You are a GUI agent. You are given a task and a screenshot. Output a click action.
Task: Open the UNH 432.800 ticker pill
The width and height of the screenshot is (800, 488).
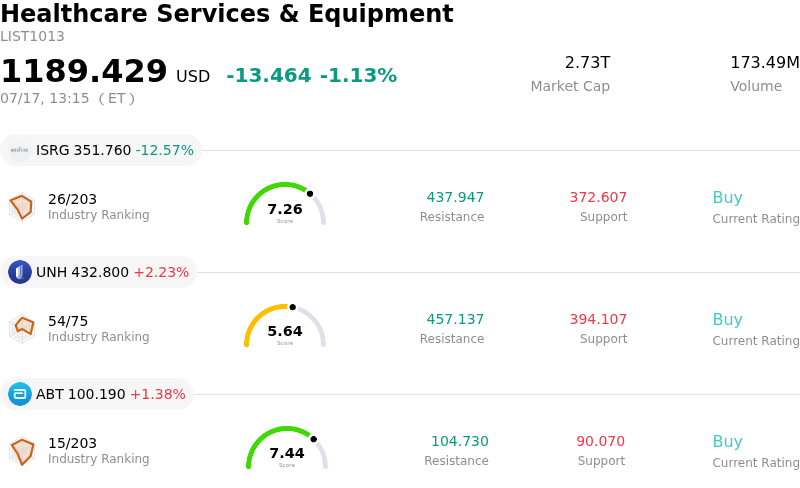coord(98,272)
